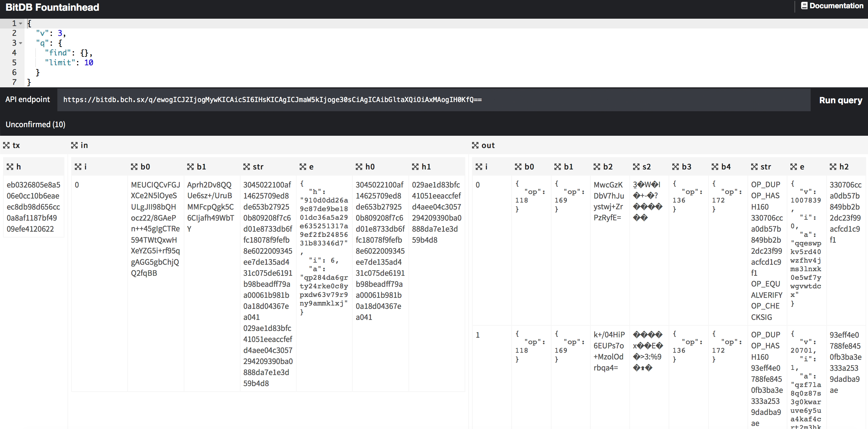Click the Documentation book icon

coord(804,6)
